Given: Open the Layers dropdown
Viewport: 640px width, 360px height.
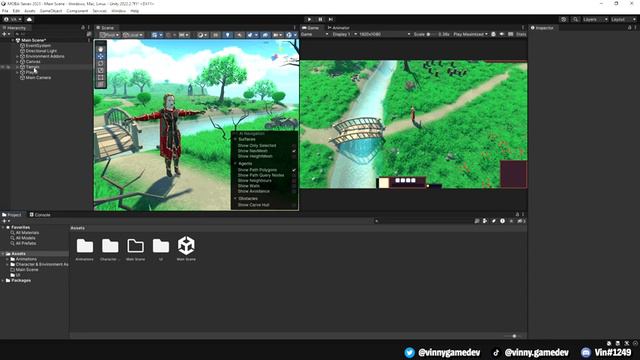Looking at the screenshot, I should tap(595, 19).
